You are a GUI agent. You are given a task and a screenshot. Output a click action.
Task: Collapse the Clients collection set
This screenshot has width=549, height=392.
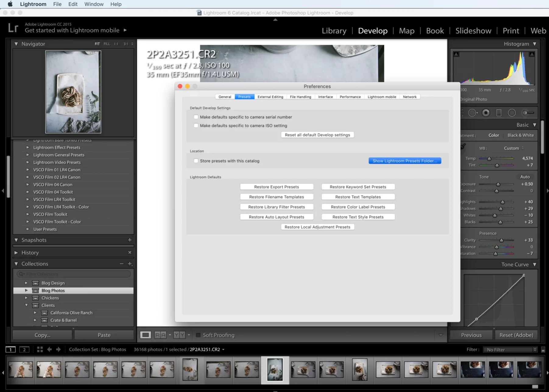point(26,305)
